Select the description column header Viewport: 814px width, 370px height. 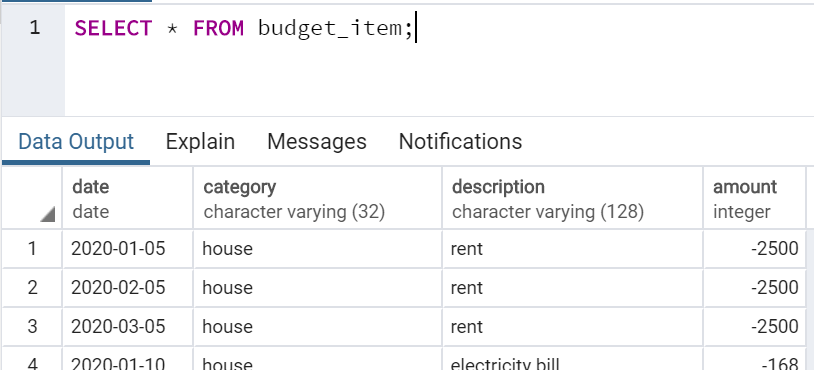(573, 198)
